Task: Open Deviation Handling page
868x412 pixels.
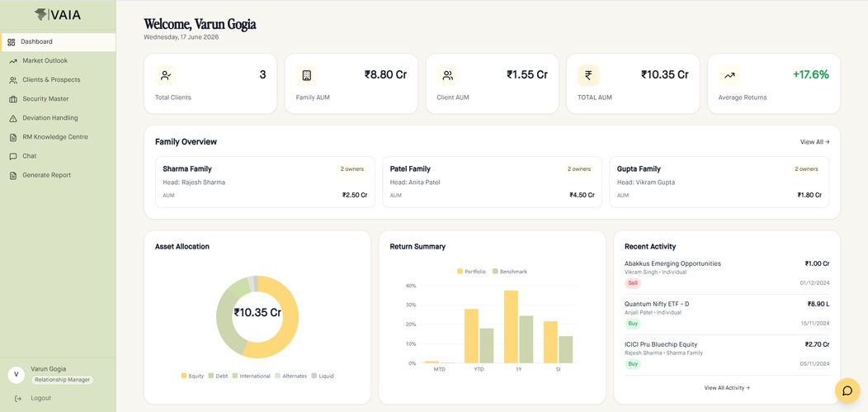Action: point(58,118)
